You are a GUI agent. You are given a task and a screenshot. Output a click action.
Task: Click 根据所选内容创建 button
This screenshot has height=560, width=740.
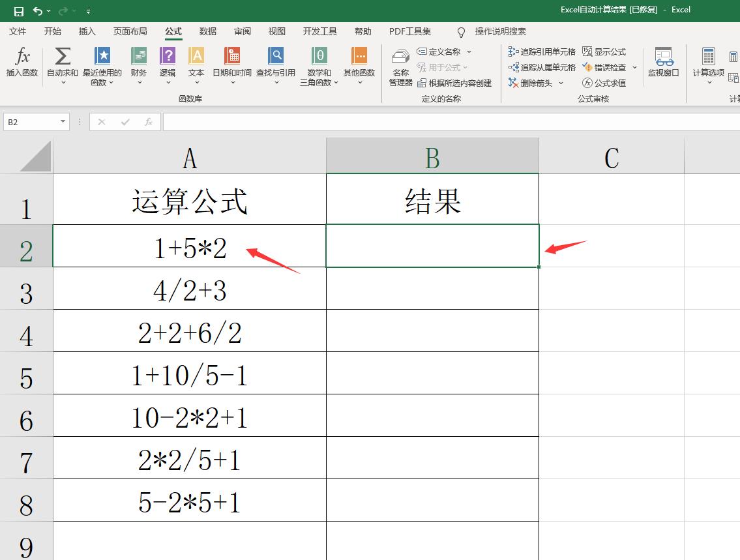coord(454,83)
